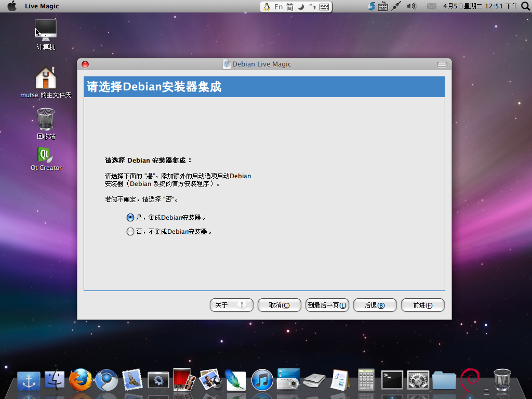
Task: Launch Qt Creator from the desktop
Action: (x=46, y=159)
